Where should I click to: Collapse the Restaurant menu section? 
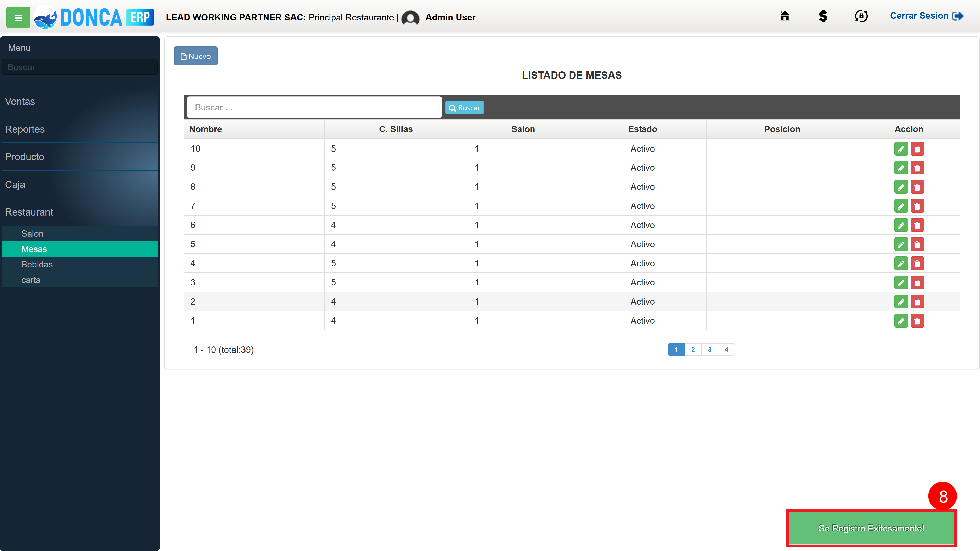coord(80,212)
